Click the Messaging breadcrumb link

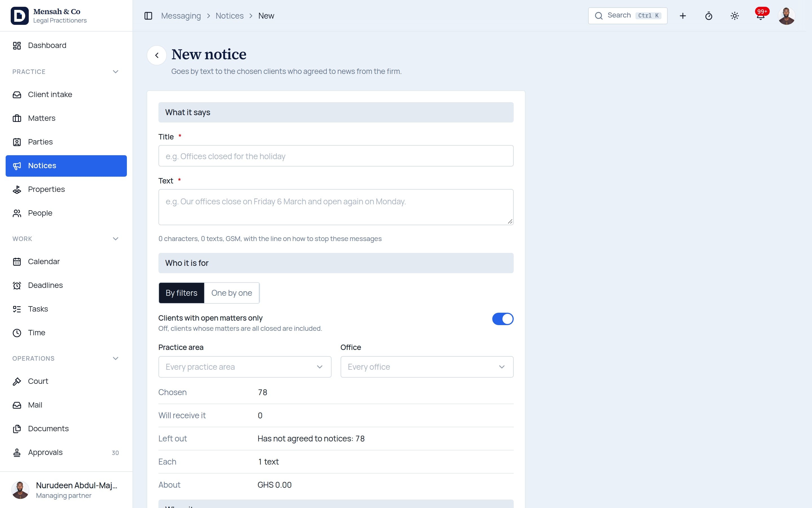click(181, 16)
